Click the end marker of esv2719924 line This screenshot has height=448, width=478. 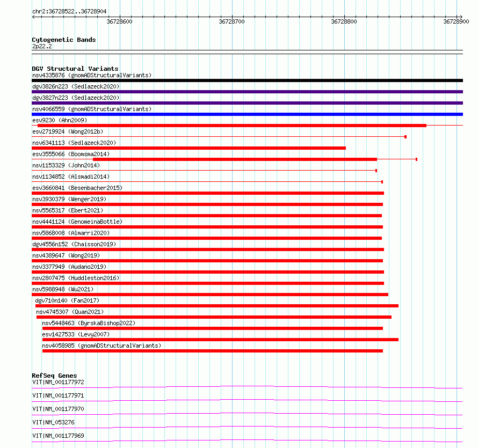click(405, 137)
